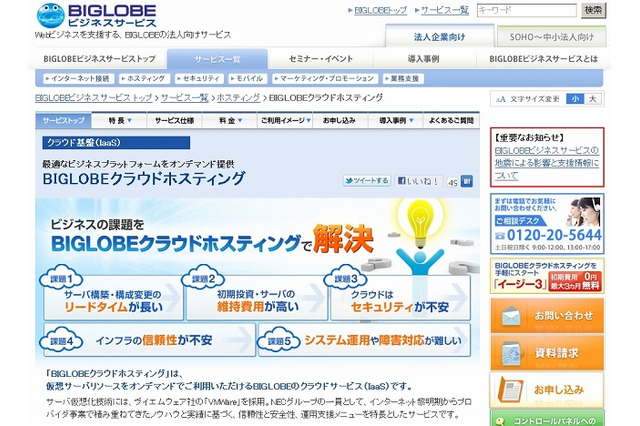Click the Facebook Like button
The height and width of the screenshot is (426, 640).
pyautogui.click(x=418, y=181)
